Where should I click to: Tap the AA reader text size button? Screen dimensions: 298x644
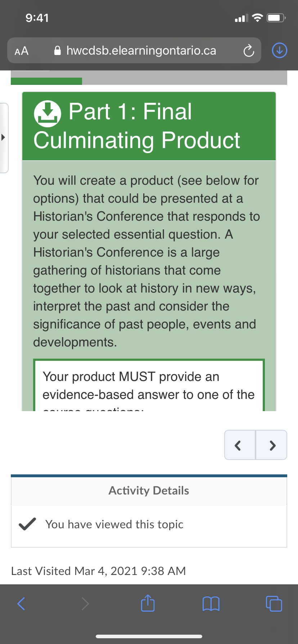click(22, 51)
